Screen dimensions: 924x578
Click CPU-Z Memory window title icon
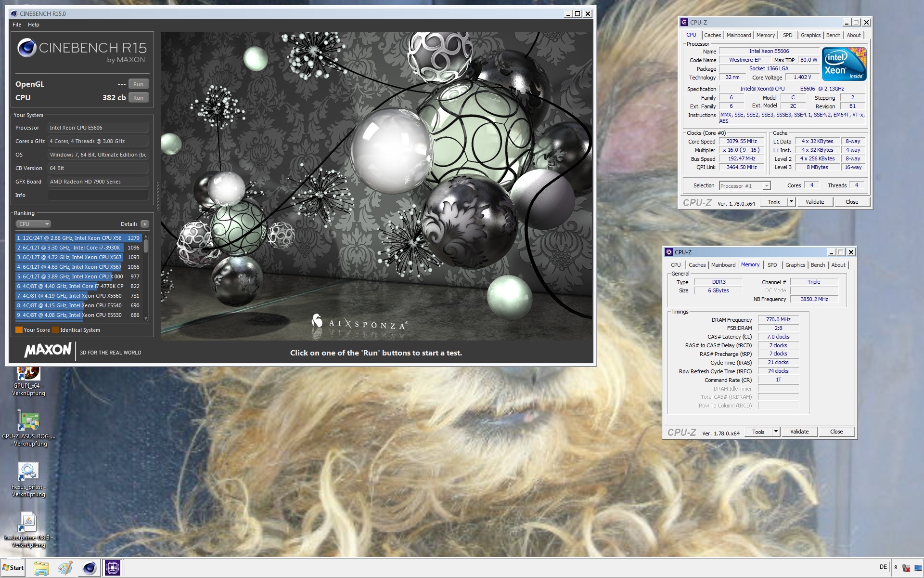coord(668,252)
